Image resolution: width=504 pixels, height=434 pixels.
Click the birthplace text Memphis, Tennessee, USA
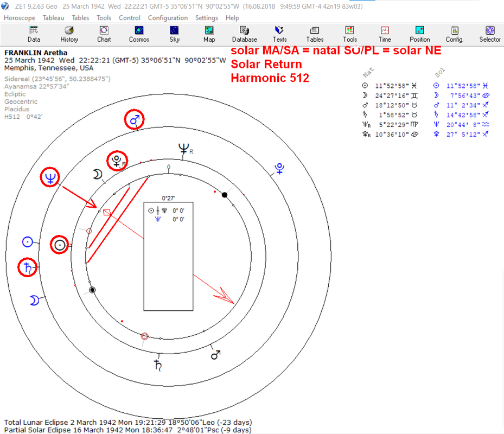pyautogui.click(x=48, y=68)
